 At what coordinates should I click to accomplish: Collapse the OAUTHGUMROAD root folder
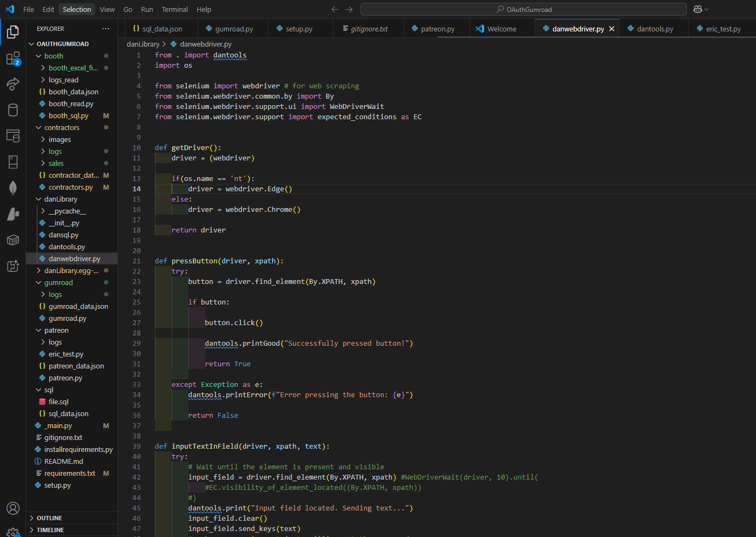pyautogui.click(x=71, y=44)
